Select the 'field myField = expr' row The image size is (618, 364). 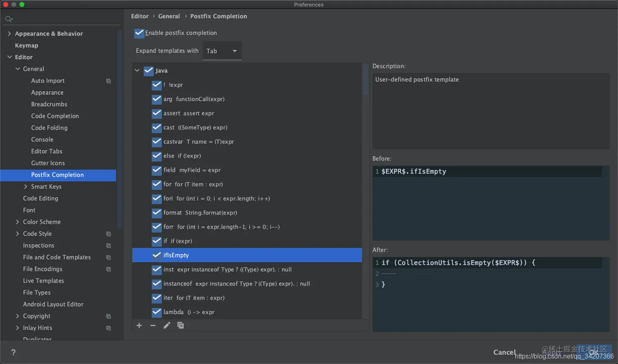(x=247, y=170)
